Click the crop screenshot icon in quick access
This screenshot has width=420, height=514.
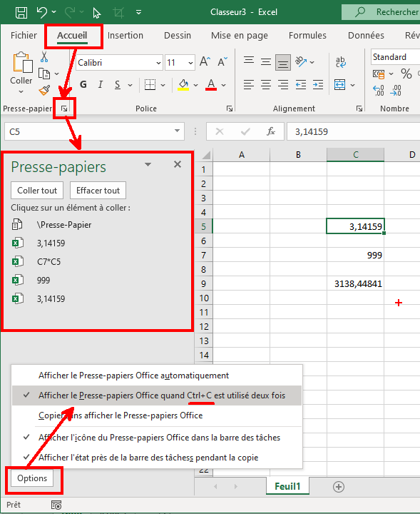click(x=118, y=12)
